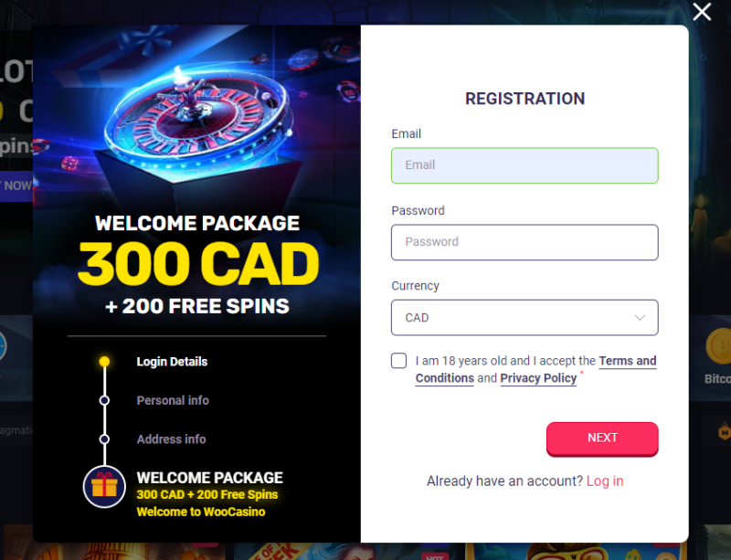Click the yellow Login Details step marker
The height and width of the screenshot is (560, 731).
[104, 362]
